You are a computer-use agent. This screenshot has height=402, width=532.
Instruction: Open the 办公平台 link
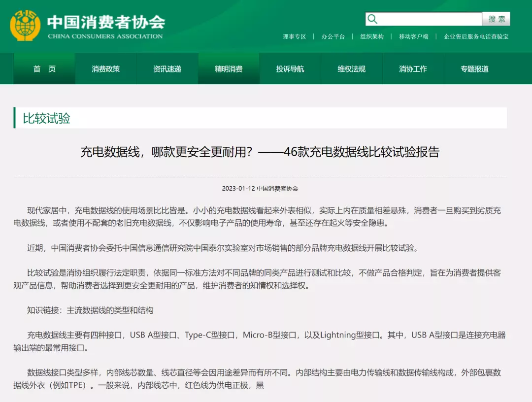(333, 36)
